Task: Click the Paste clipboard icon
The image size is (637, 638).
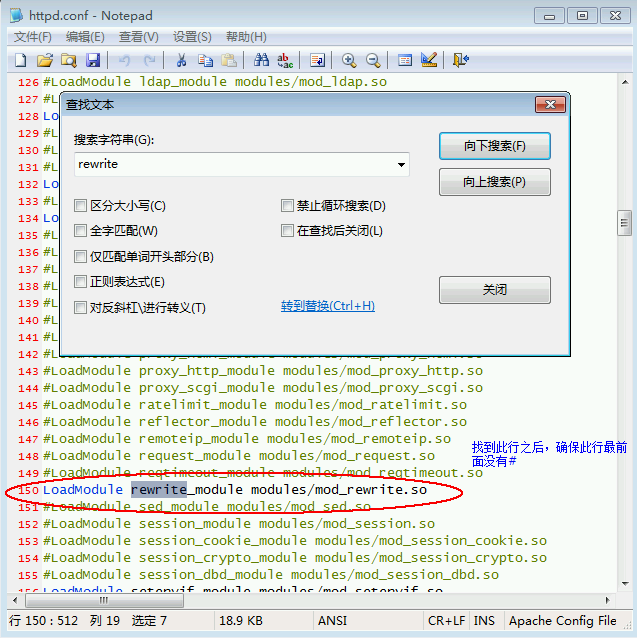Action: click(229, 60)
